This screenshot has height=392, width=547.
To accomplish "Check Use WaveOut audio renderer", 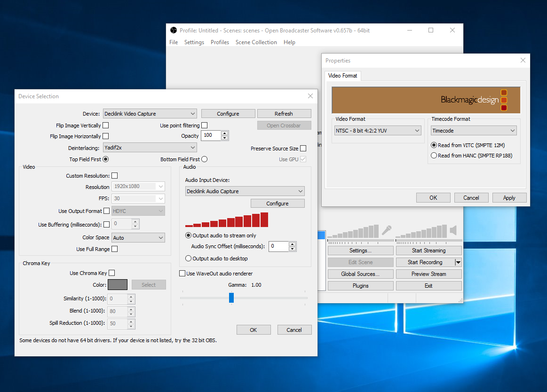I will [182, 274].
